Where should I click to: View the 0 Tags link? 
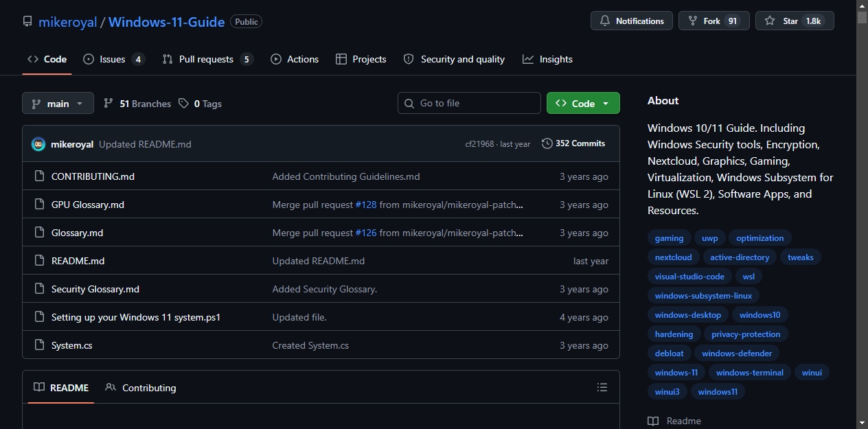click(200, 104)
